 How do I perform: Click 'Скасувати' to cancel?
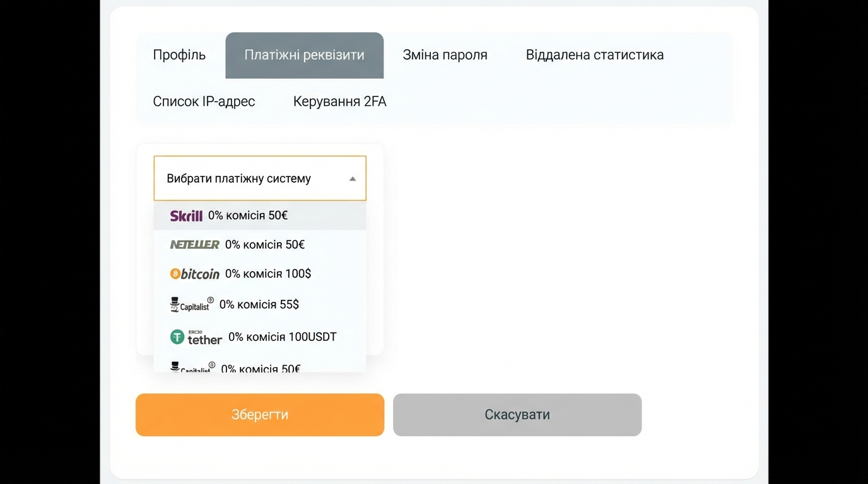point(517,414)
